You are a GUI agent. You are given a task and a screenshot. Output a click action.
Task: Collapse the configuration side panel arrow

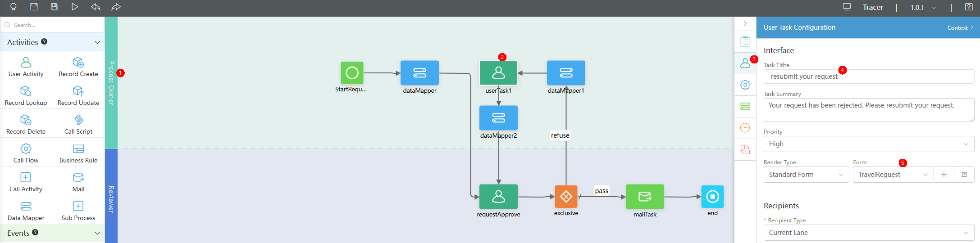[x=745, y=23]
